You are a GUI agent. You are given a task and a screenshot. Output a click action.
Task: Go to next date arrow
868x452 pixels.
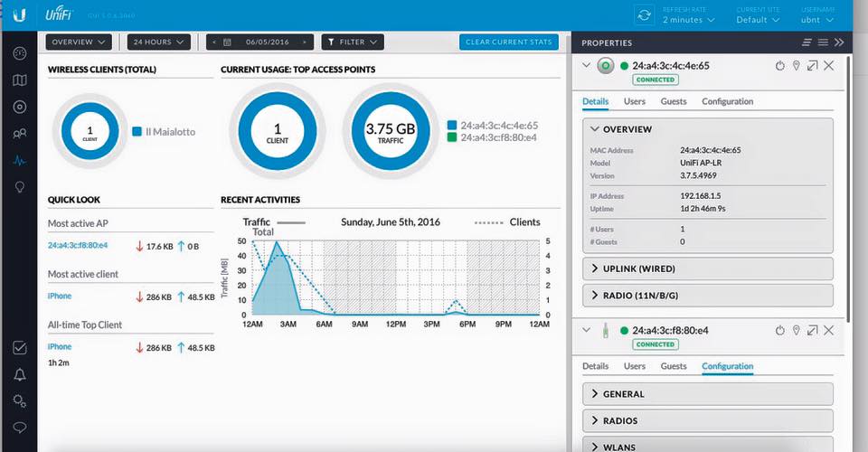click(x=305, y=42)
